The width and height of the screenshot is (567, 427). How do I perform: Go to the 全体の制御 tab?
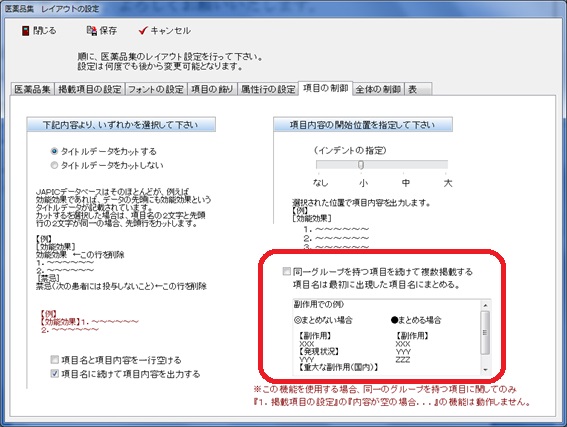[x=378, y=89]
